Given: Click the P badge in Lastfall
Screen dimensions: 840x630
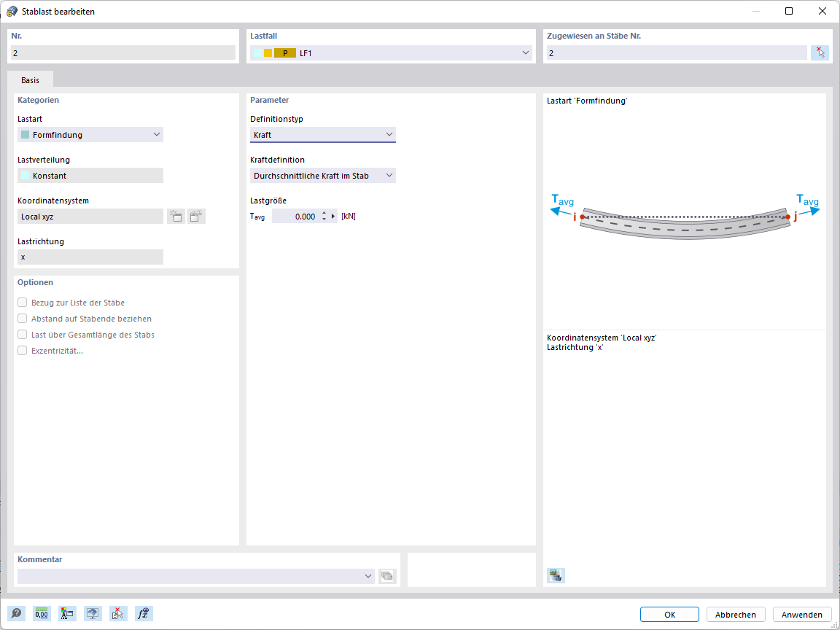Looking at the screenshot, I should [x=285, y=53].
